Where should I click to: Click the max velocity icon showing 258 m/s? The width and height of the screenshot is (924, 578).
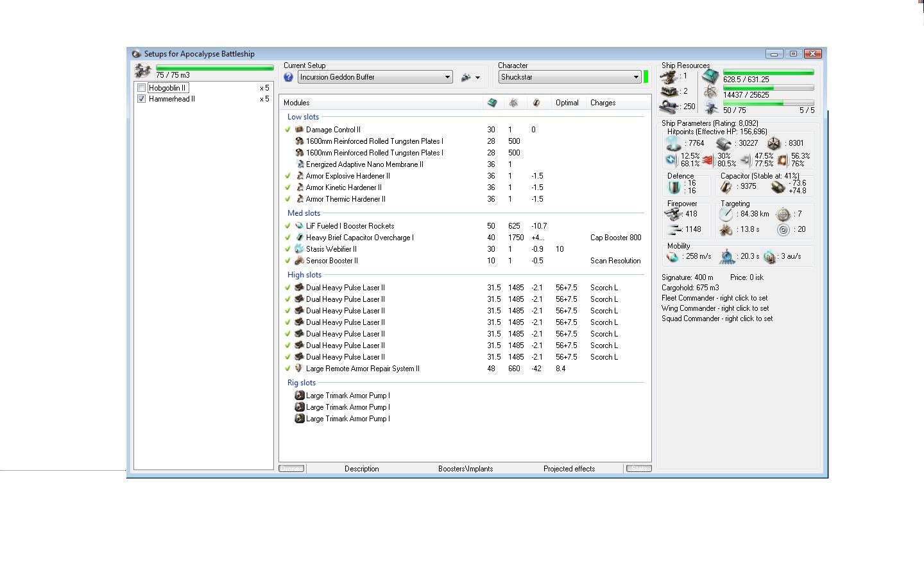[672, 257]
